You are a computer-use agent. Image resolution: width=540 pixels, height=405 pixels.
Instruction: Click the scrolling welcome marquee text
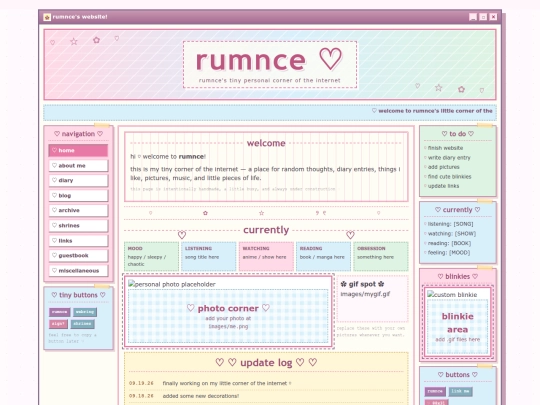[432, 111]
